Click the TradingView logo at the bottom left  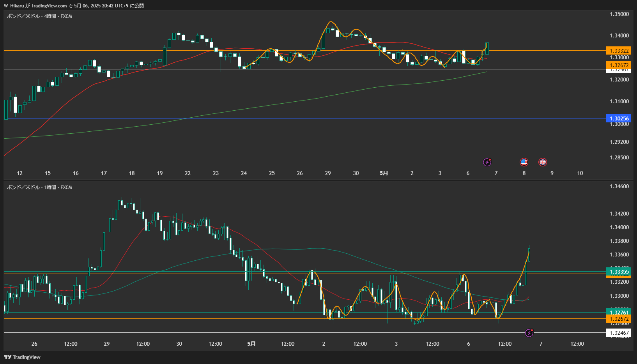(x=22, y=357)
